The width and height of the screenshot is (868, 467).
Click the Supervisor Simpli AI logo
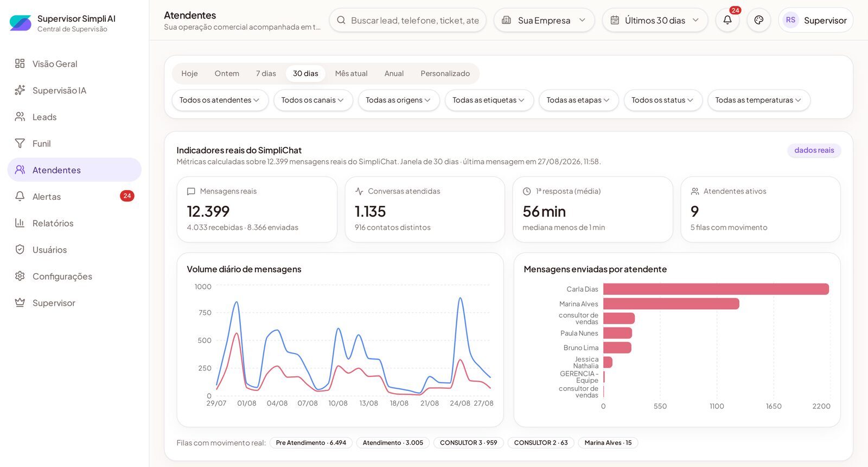pos(21,23)
